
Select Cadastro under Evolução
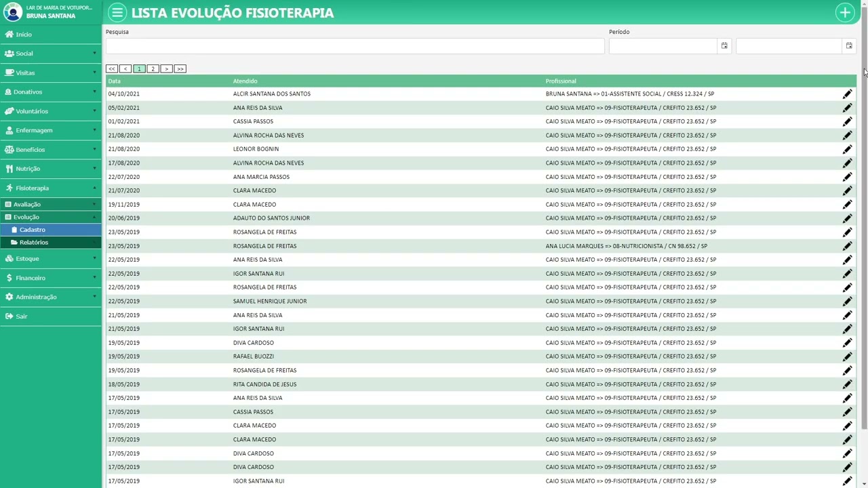pyautogui.click(x=33, y=230)
